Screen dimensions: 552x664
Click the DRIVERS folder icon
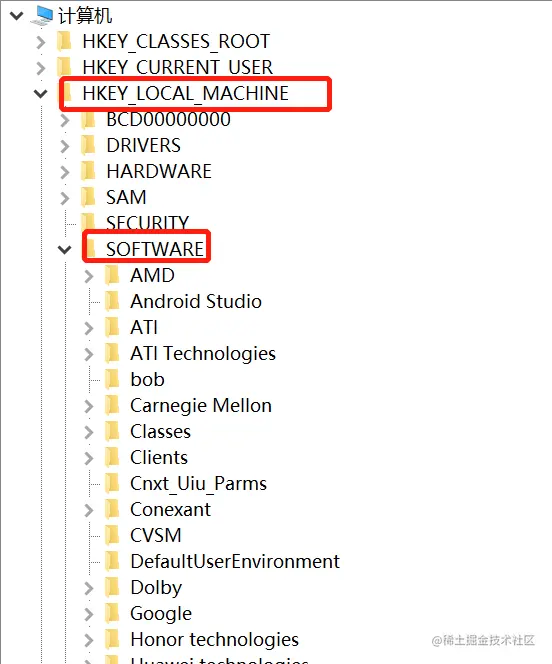click(x=88, y=145)
